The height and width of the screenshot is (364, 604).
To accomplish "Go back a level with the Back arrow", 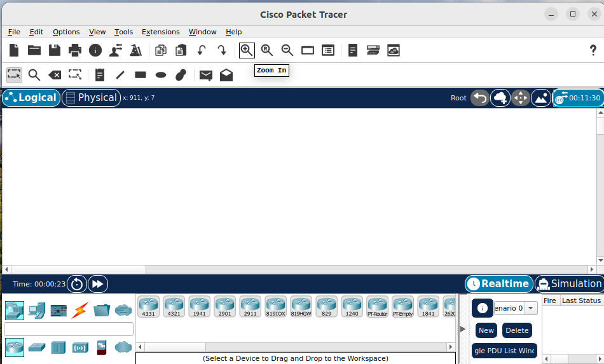I will coord(480,98).
